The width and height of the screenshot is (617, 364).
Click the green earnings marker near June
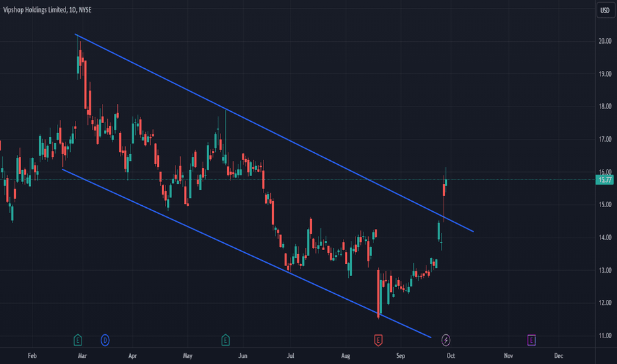[226, 340]
